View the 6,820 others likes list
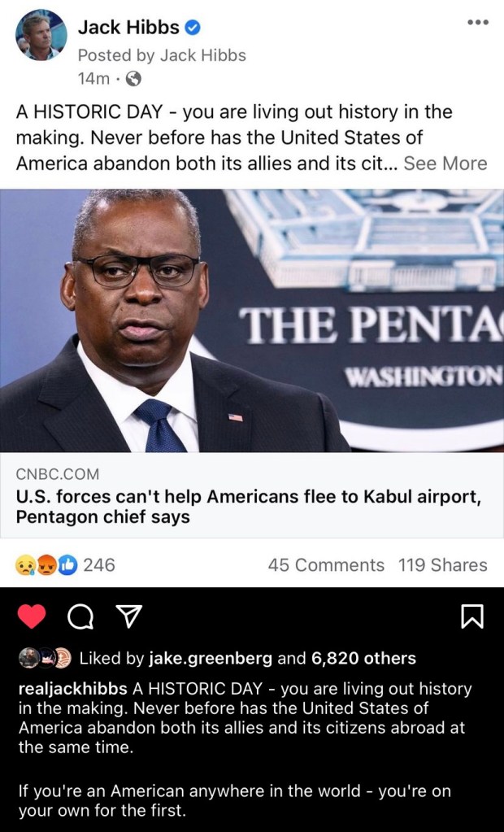This screenshot has height=832, width=504. pyautogui.click(x=363, y=659)
